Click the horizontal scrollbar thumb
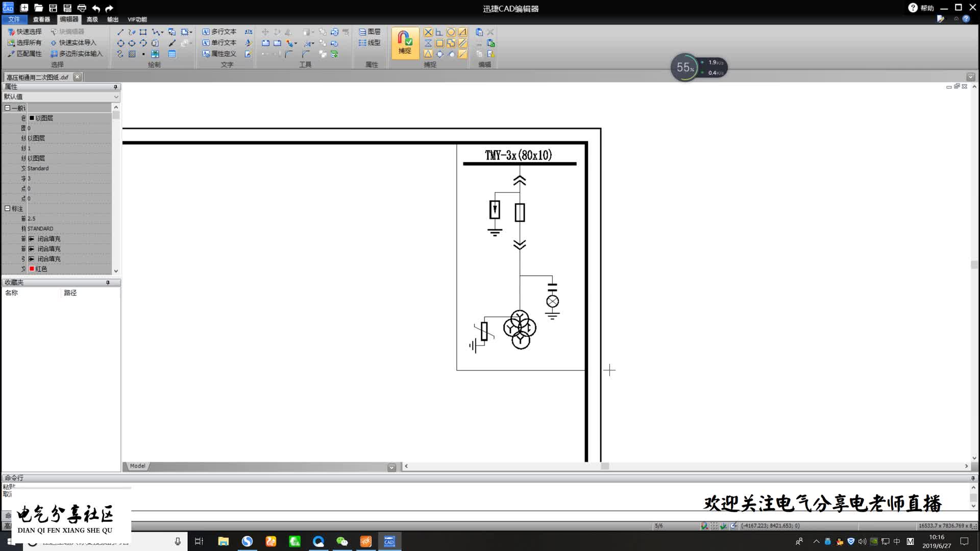Viewport: 980px width, 551px height. [605, 466]
